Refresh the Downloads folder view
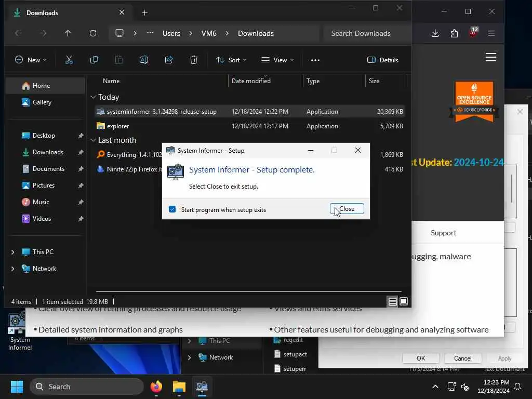Viewport: 532px width, 399px height. (x=92, y=33)
